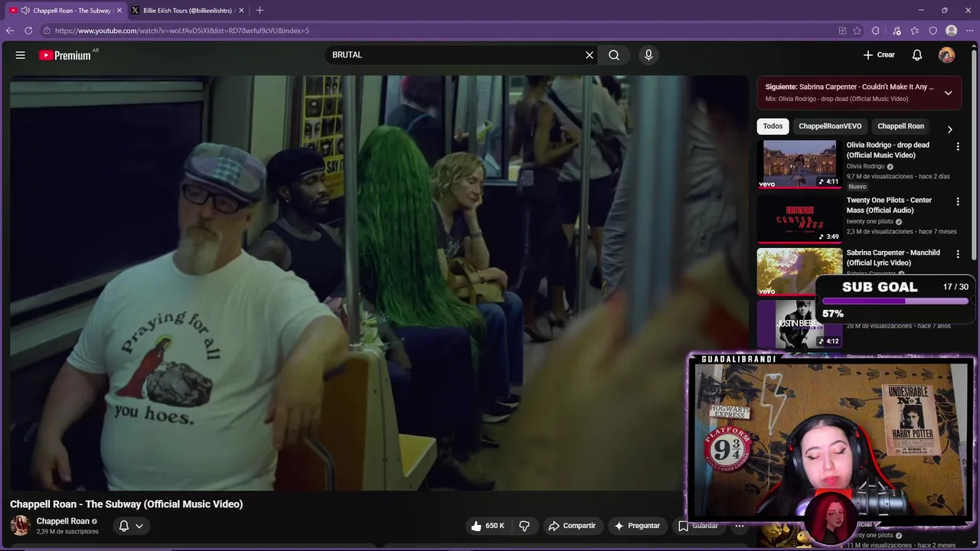Switch to Chappell Roan The Subway tab
This screenshot has width=980, height=551.
click(65, 11)
